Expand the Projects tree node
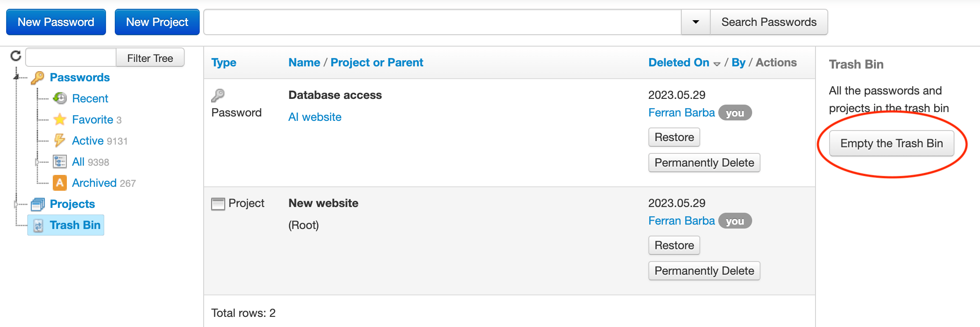The image size is (980, 327). click(x=16, y=204)
